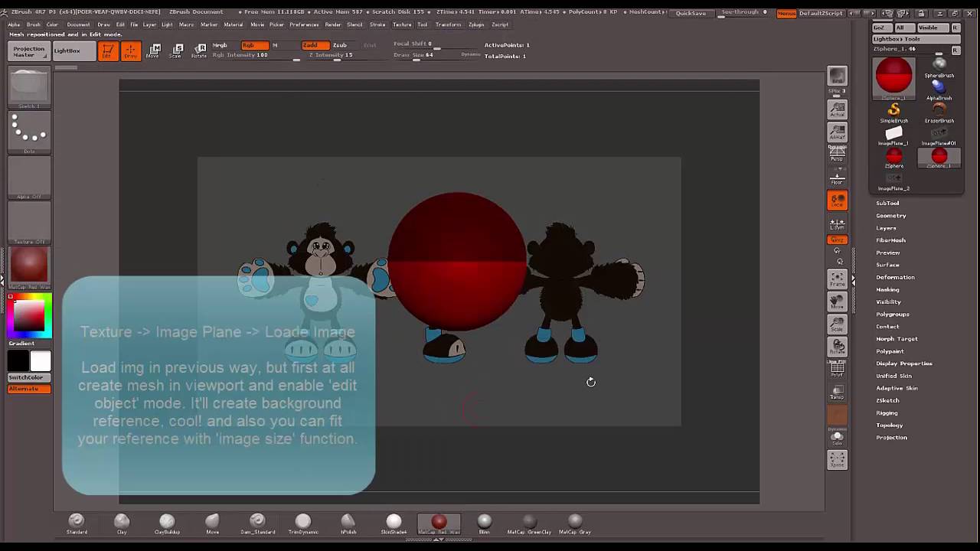The image size is (980, 551).
Task: Open the Document menu
Action: coord(78,24)
